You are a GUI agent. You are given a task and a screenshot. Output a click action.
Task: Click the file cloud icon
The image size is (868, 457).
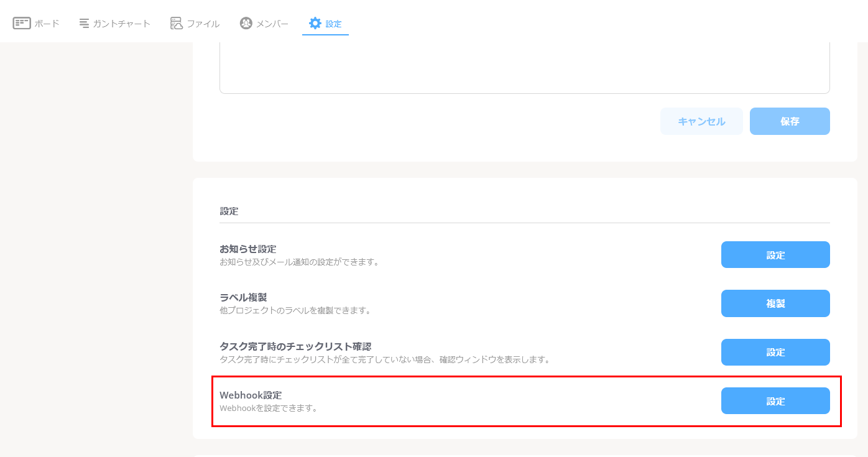[177, 24]
